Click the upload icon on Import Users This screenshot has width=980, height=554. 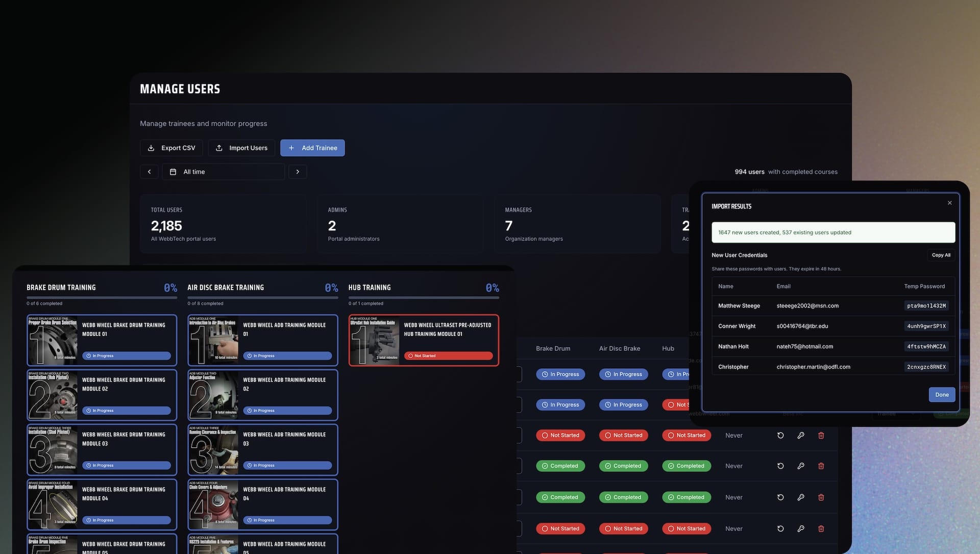[220, 148]
